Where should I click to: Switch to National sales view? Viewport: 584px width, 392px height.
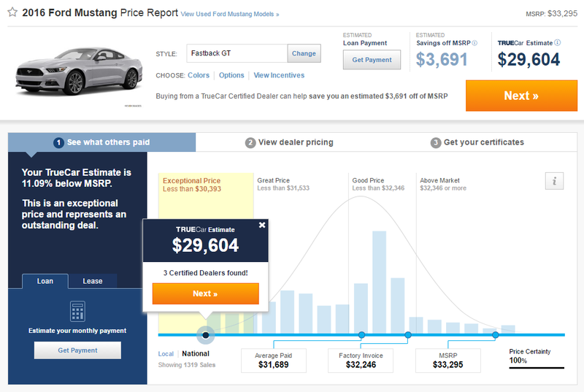196,353
